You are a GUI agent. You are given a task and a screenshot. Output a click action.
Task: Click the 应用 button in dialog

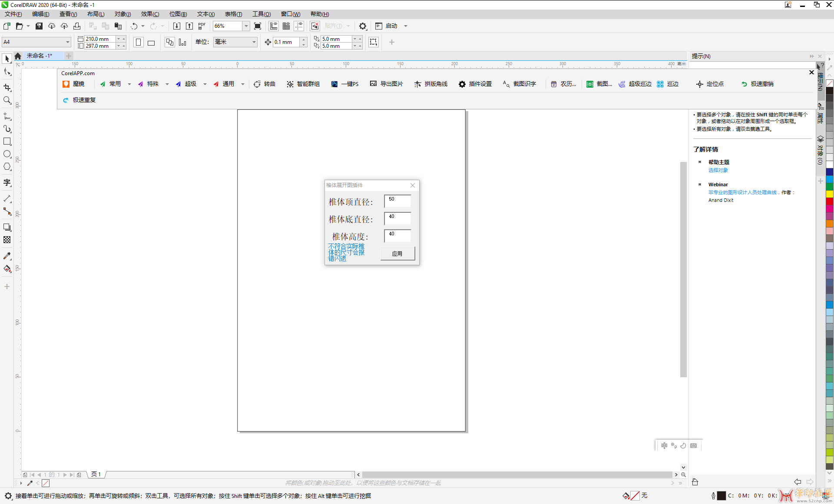pos(397,254)
